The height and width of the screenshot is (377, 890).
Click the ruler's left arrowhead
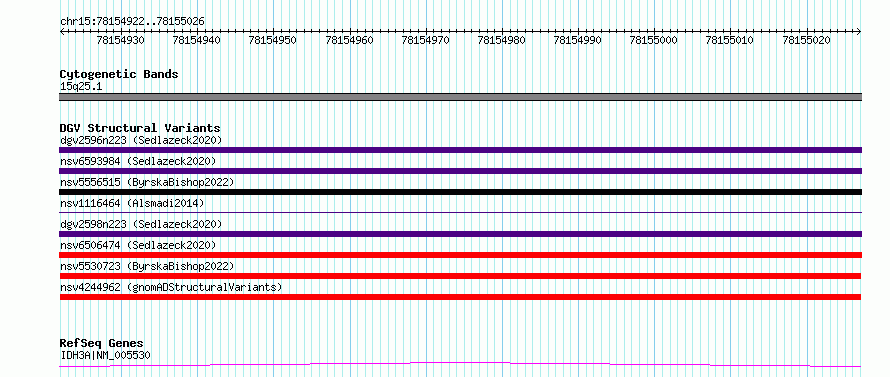click(62, 32)
